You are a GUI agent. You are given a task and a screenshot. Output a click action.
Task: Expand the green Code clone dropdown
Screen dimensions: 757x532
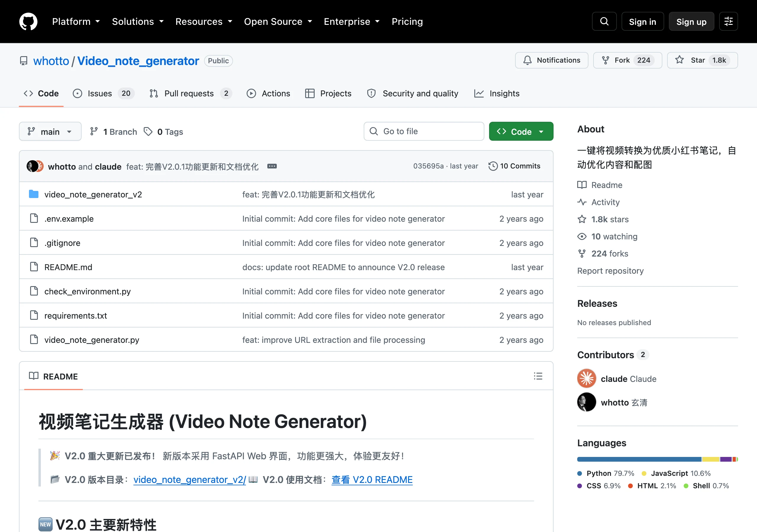pos(521,132)
